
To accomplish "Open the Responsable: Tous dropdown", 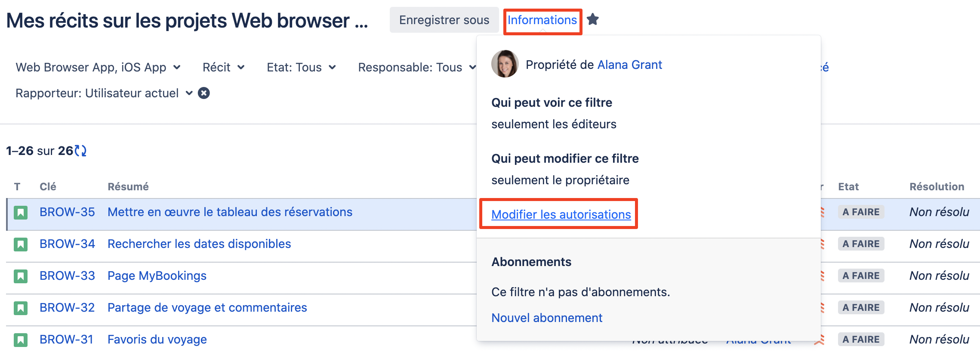I will (x=416, y=67).
